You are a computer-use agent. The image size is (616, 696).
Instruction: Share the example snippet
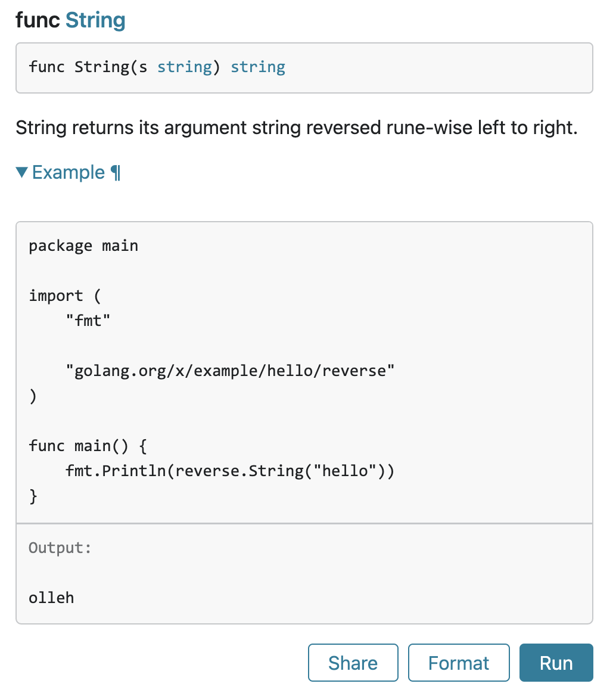click(x=353, y=663)
